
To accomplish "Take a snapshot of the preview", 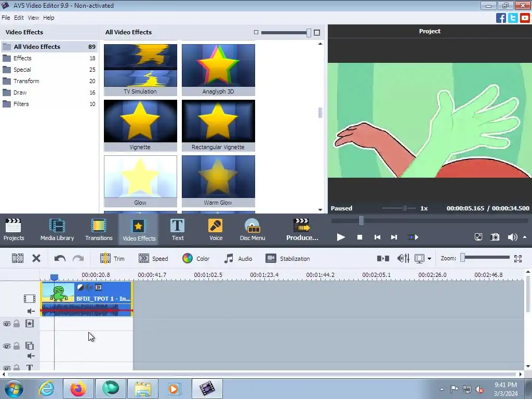I will [495, 237].
